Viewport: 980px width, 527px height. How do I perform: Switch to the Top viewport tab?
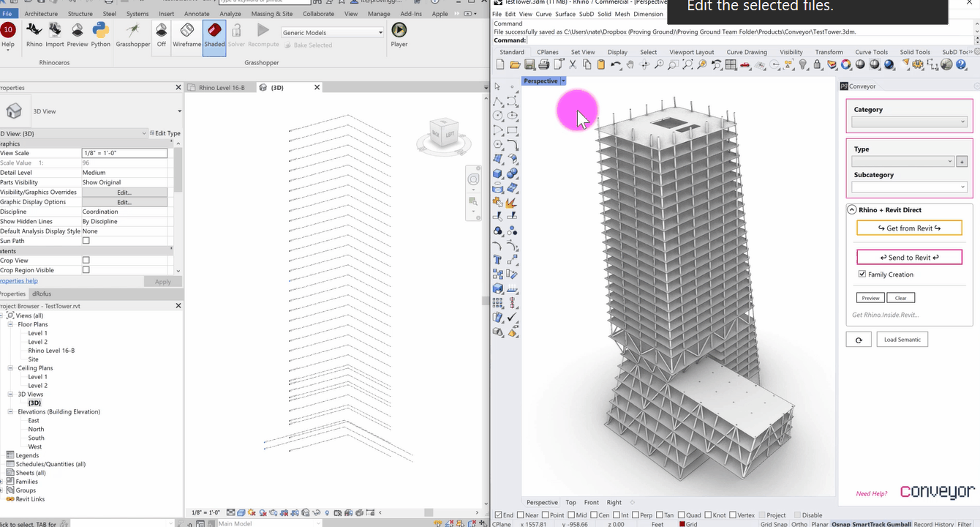pos(570,502)
